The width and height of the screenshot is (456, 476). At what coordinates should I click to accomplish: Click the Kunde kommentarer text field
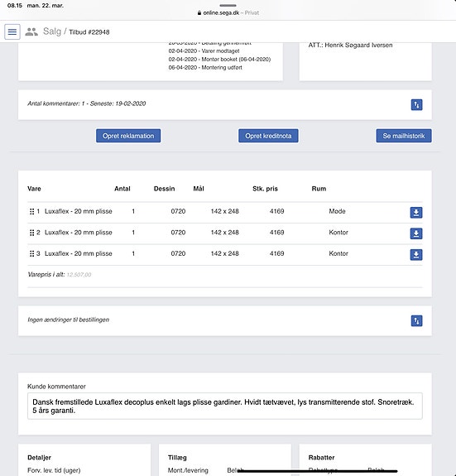click(225, 406)
